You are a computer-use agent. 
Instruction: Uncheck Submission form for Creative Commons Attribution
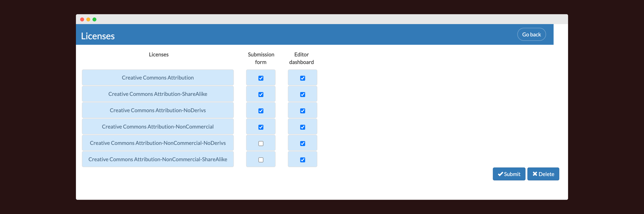[x=261, y=78]
